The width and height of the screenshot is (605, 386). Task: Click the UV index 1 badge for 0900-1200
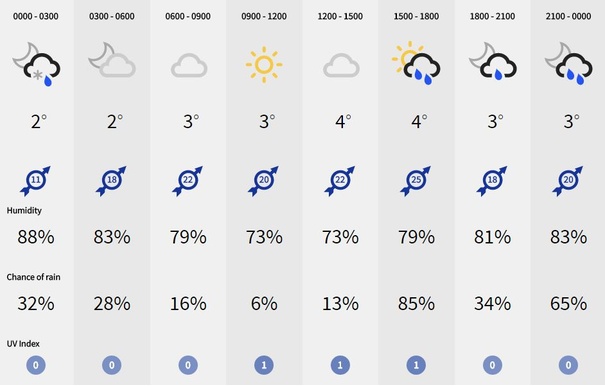click(x=264, y=365)
